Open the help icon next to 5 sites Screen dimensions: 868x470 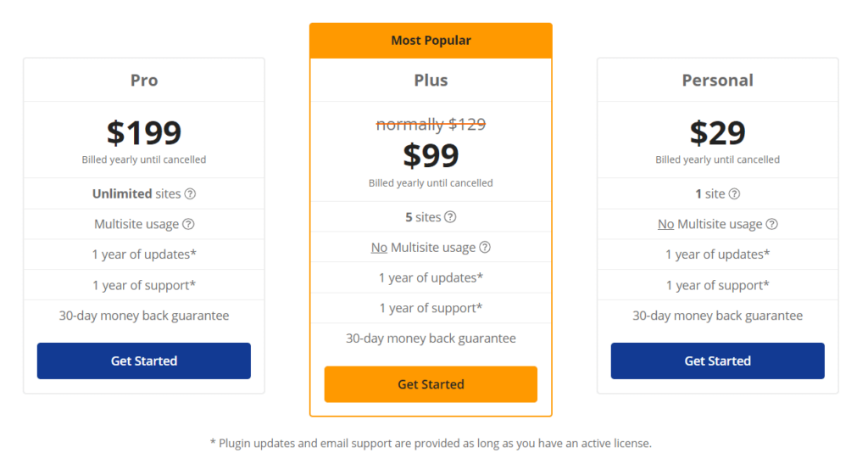pyautogui.click(x=450, y=216)
